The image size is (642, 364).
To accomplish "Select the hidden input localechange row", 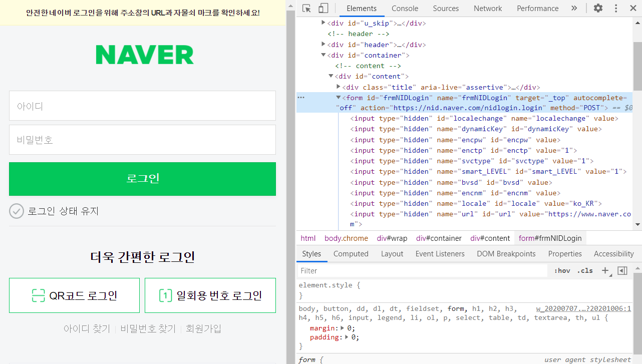I will point(484,119).
